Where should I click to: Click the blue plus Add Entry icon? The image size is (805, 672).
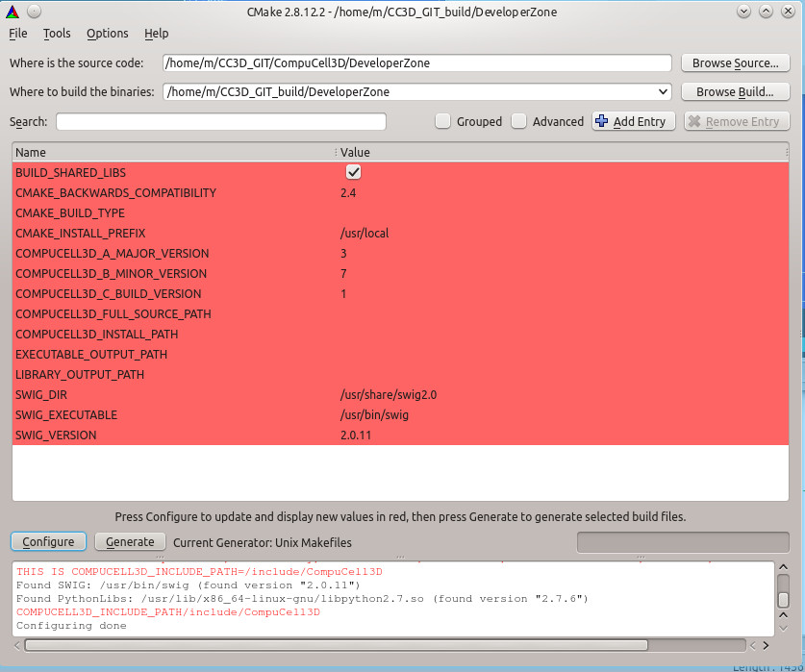602,121
